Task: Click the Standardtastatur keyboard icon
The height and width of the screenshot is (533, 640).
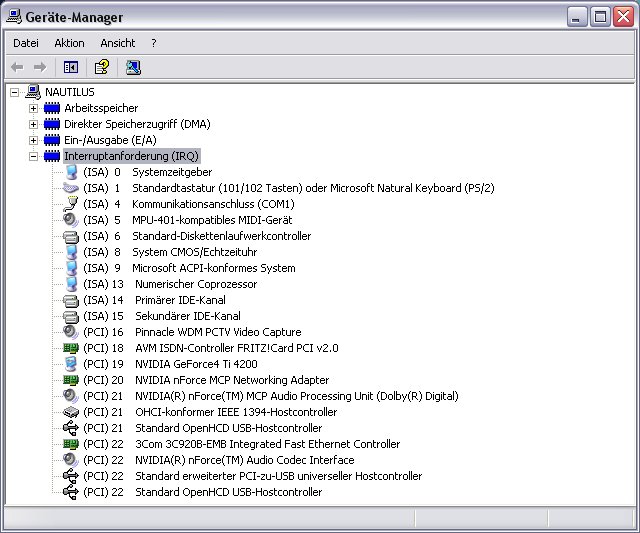Action: (x=71, y=188)
